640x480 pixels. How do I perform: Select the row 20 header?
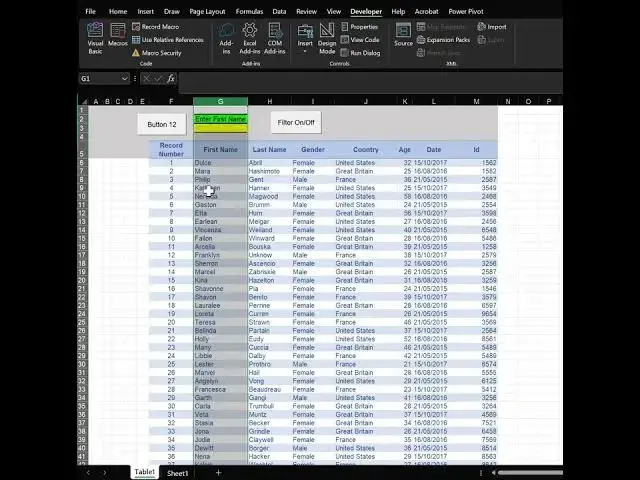pos(82,280)
